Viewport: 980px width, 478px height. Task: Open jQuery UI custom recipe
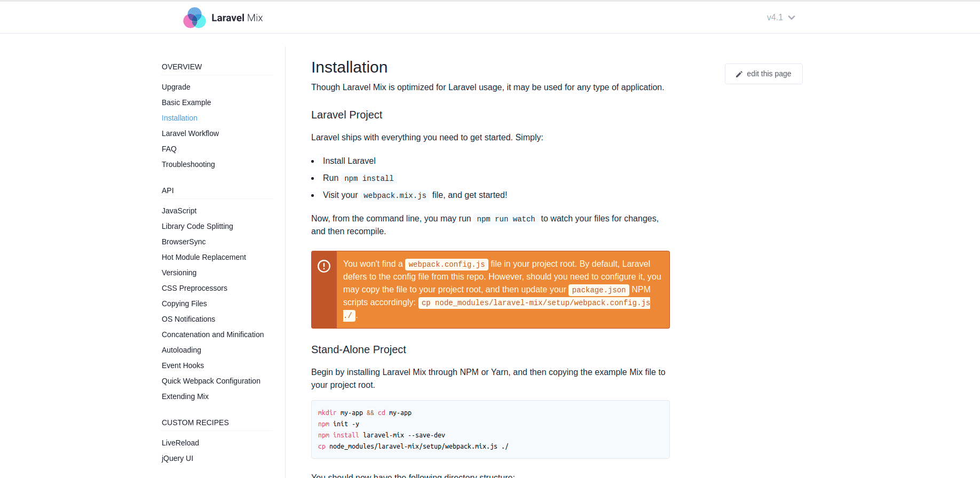178,458
